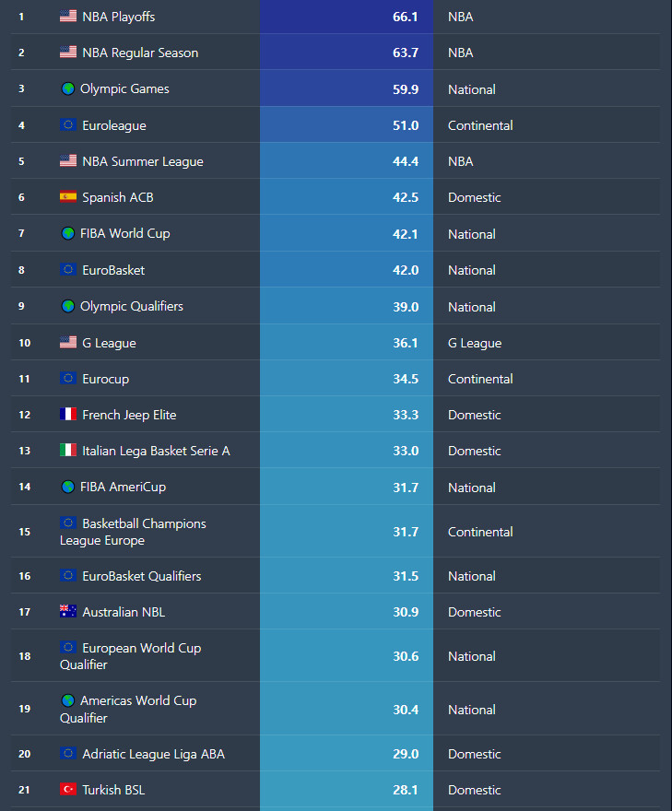The width and height of the screenshot is (672, 811).
Task: Select the 66.1 rating cell for NBA Playoffs
Action: point(347,17)
